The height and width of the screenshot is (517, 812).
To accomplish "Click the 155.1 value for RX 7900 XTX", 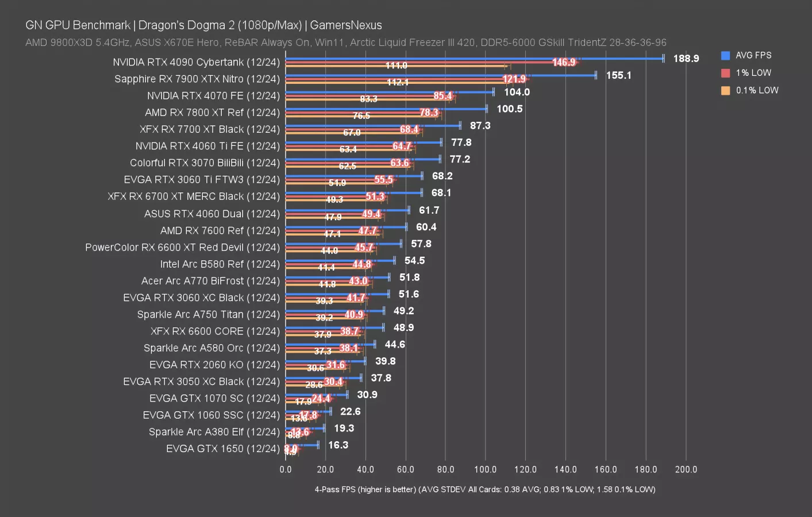I will coord(618,75).
